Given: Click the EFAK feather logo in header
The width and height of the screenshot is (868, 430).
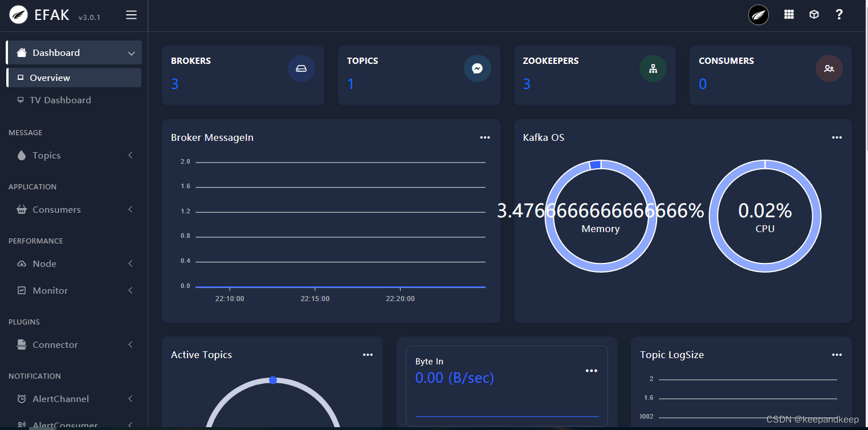Looking at the screenshot, I should coord(19,15).
